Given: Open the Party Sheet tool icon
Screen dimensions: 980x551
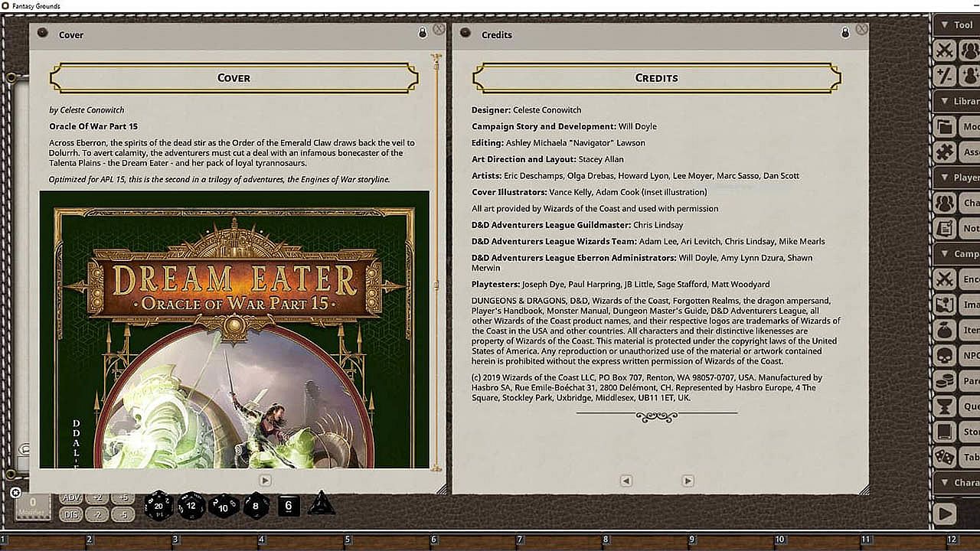Looking at the screenshot, I should tap(970, 51).
